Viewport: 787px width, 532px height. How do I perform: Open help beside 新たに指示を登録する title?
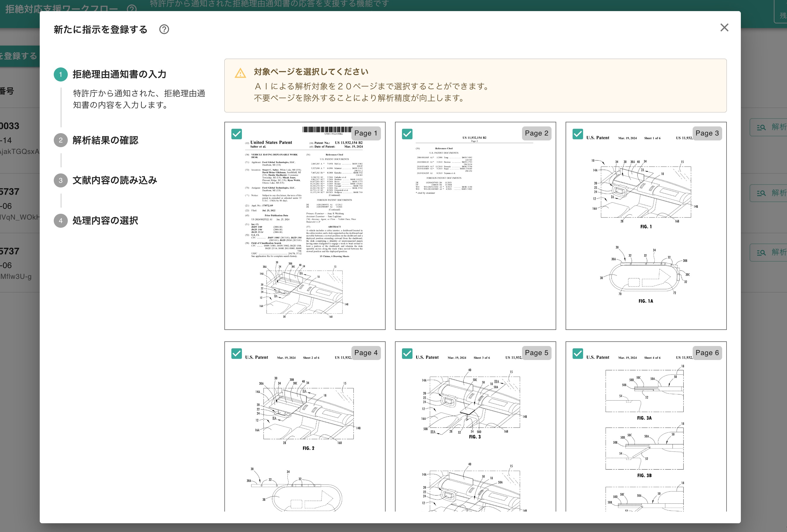coord(164,30)
